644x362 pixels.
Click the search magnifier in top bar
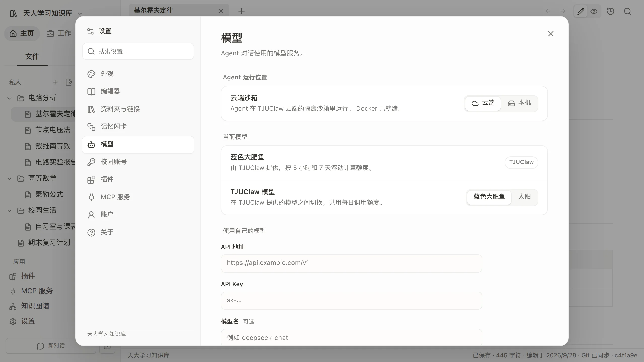(x=628, y=11)
